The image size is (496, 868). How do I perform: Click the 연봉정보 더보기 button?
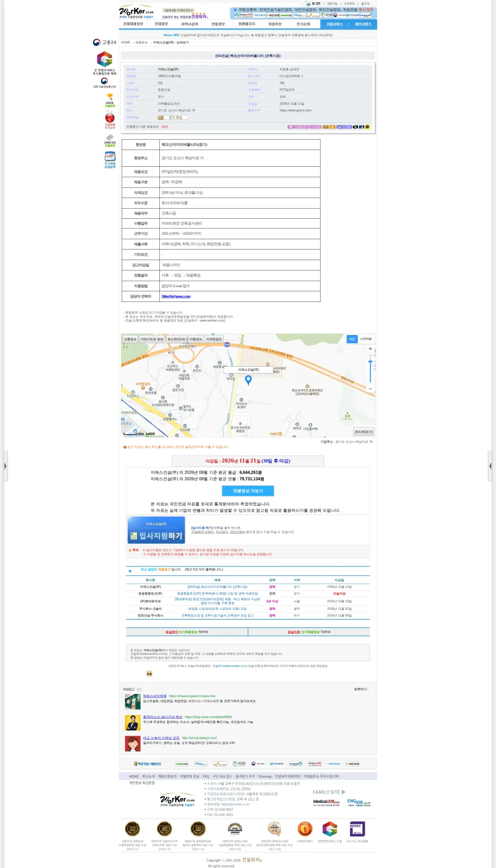point(248,491)
